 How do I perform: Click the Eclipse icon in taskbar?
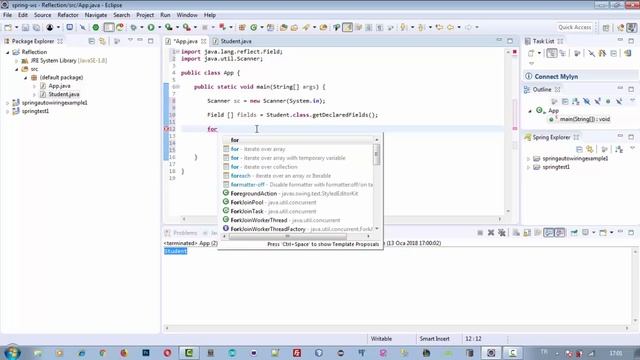click(x=491, y=353)
